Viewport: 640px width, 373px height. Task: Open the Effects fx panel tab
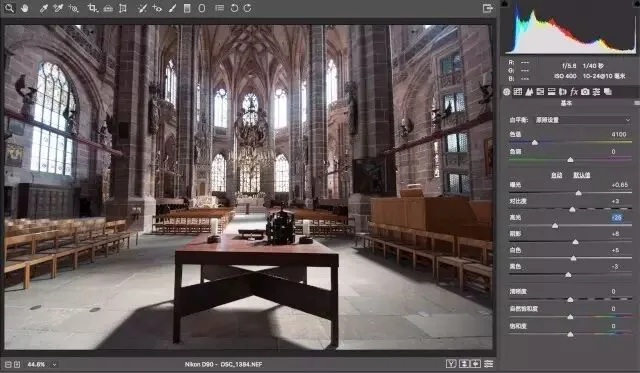(x=574, y=92)
